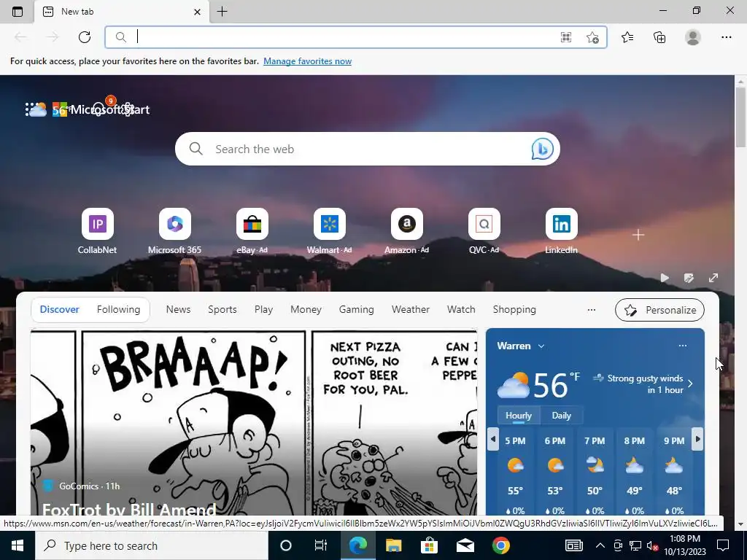The image size is (747, 560).
Task: Click the muted volume tray icon
Action: 652,545
